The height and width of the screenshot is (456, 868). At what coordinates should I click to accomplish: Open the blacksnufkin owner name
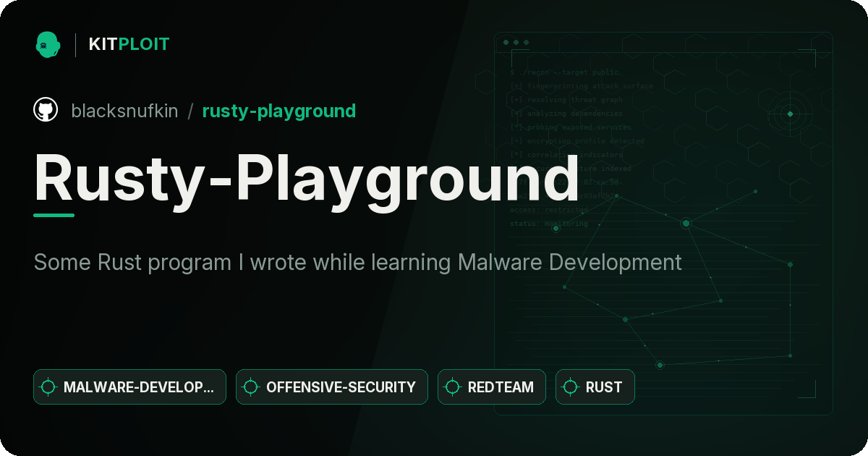click(124, 111)
